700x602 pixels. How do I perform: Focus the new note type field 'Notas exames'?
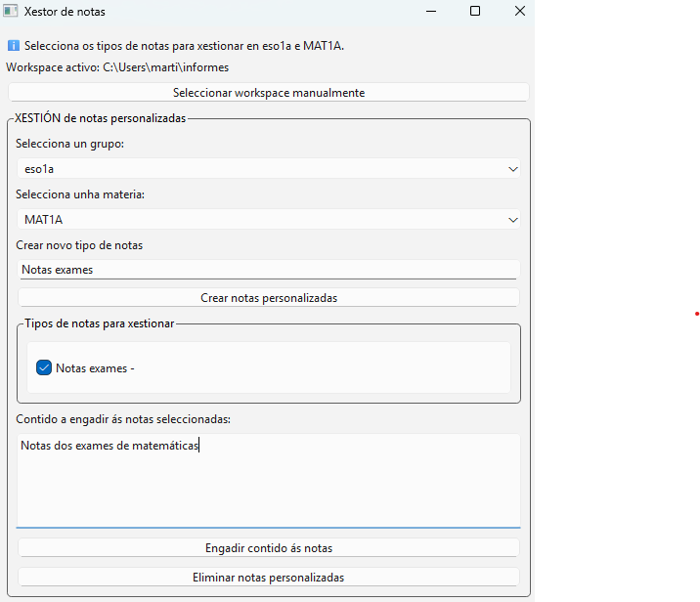click(x=268, y=270)
